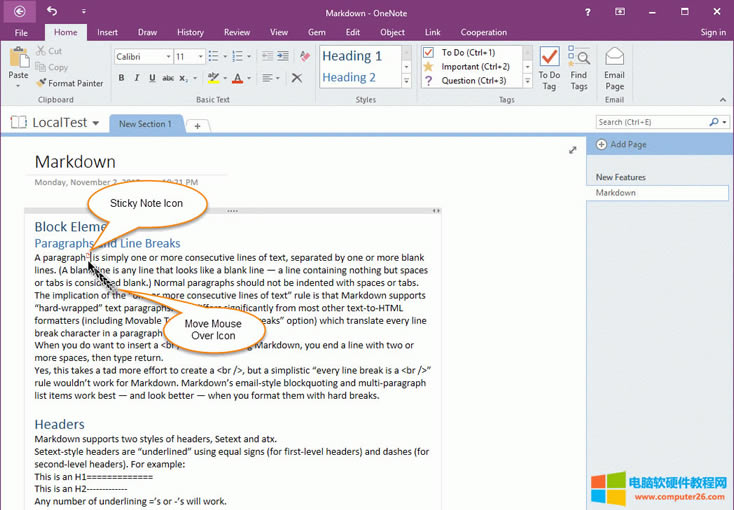Expand the LocalTest notebook dropdown
This screenshot has width=734, height=510.
[x=95, y=123]
